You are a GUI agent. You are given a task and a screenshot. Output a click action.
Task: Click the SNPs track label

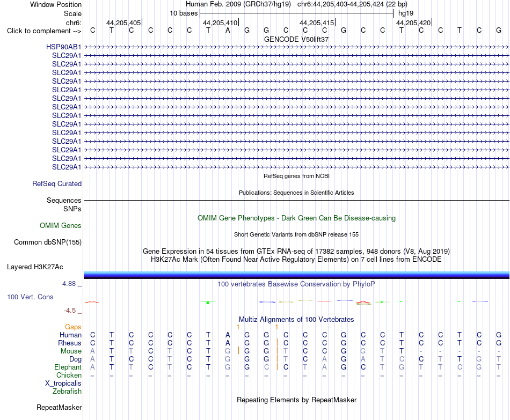click(72, 209)
